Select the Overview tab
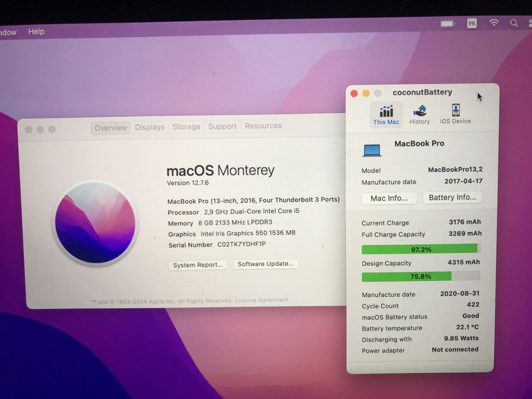The height and width of the screenshot is (399, 532). 111,128
